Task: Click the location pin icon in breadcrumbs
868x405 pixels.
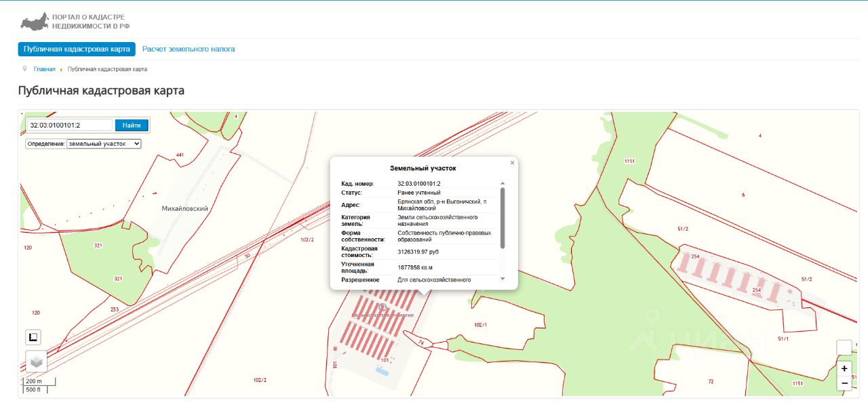Action: tap(24, 69)
